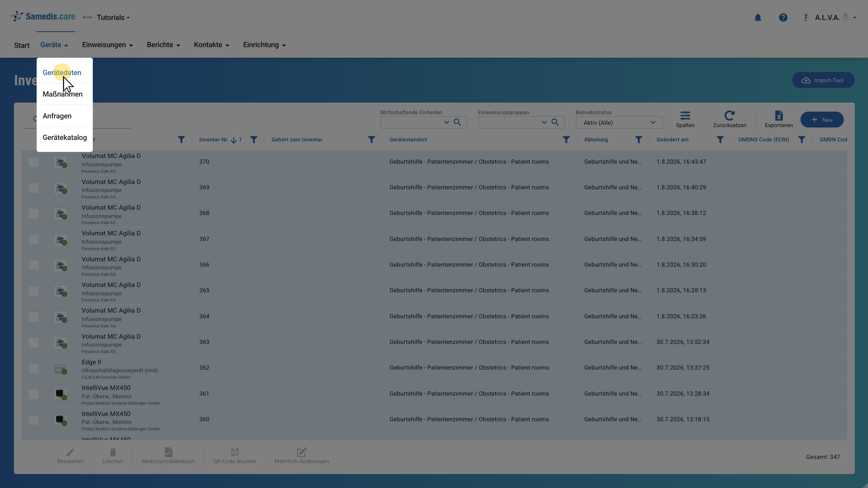Select checkbox for inventory 363
The height and width of the screenshot is (488, 868).
[x=34, y=342]
